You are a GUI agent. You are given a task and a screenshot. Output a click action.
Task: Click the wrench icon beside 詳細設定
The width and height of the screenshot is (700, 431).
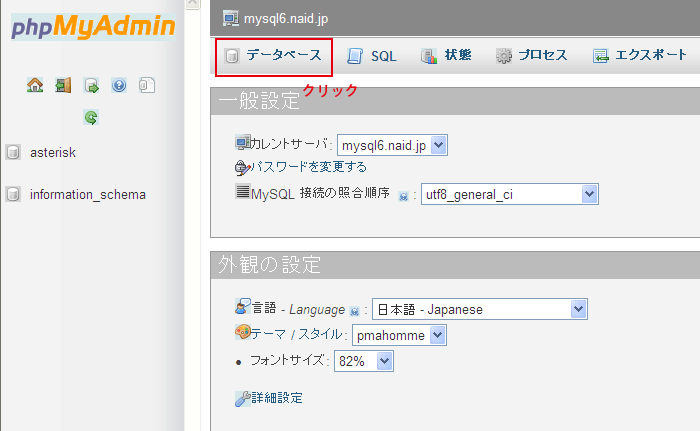point(242,398)
